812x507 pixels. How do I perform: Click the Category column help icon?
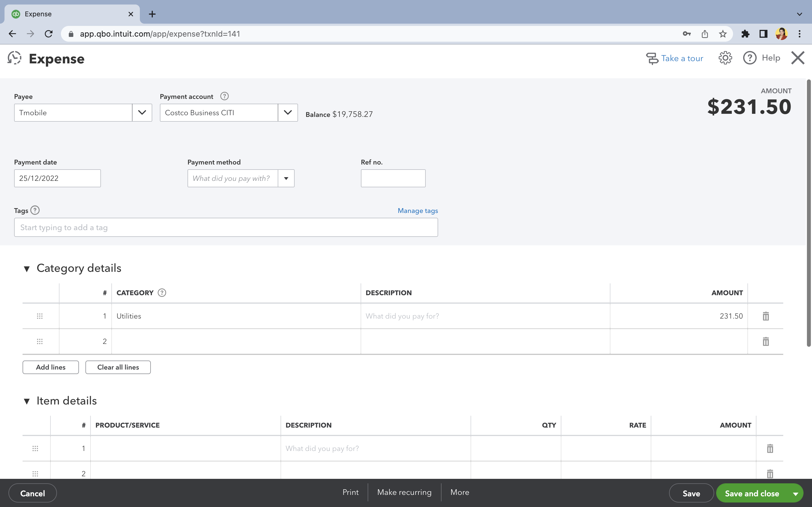162,293
